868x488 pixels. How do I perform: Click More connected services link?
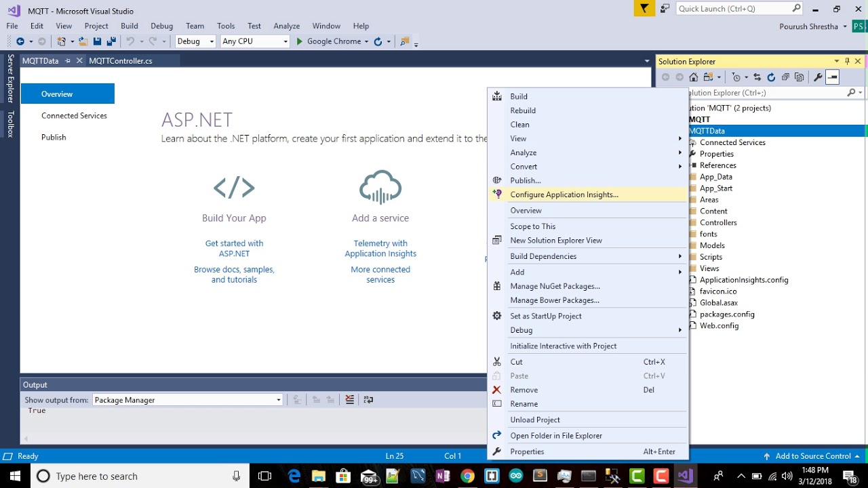pyautogui.click(x=380, y=274)
